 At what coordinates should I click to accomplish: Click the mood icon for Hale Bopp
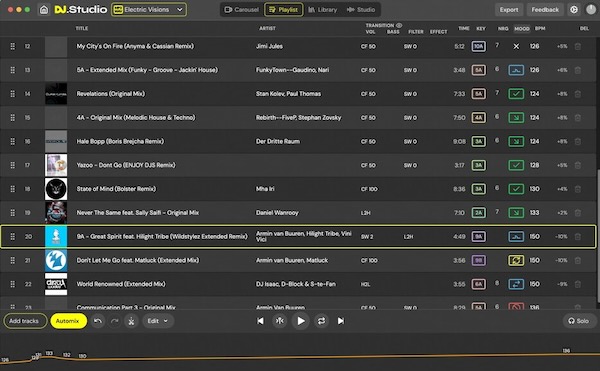pos(516,142)
